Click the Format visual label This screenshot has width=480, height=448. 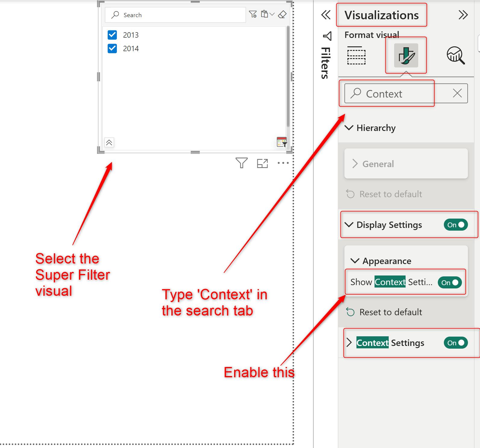(x=372, y=35)
